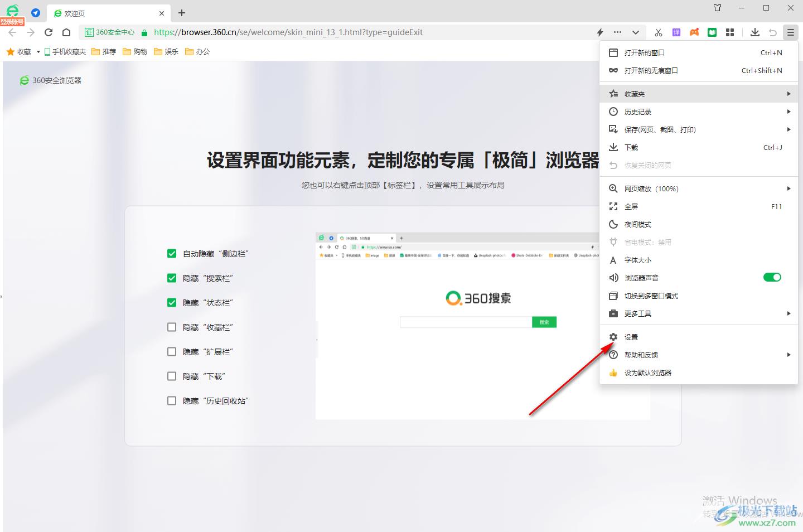The image size is (803, 532).
Task: Expand the 历史记录 submenu
Action: 699,112
